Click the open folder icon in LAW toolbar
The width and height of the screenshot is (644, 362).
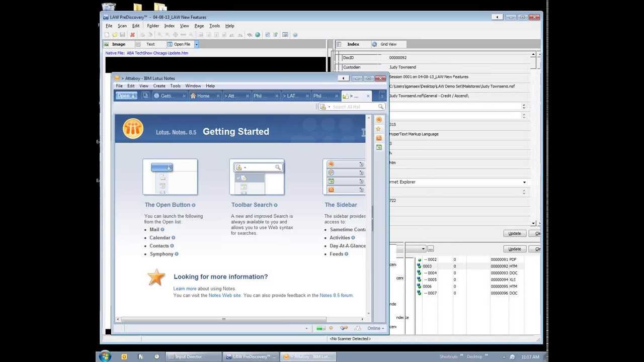point(115,35)
